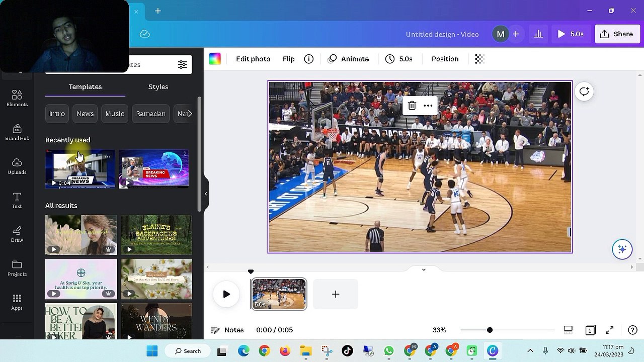
Task: Switch to the Templates tab
Action: click(x=85, y=86)
